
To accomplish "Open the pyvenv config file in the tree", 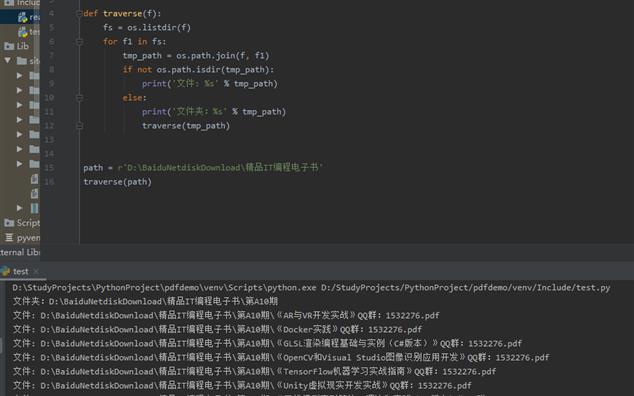I will [23, 238].
